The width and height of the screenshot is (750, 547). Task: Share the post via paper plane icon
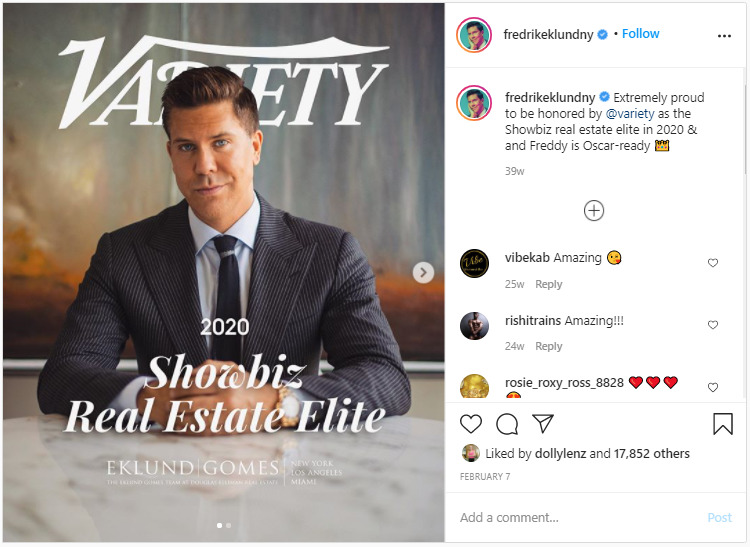click(543, 424)
